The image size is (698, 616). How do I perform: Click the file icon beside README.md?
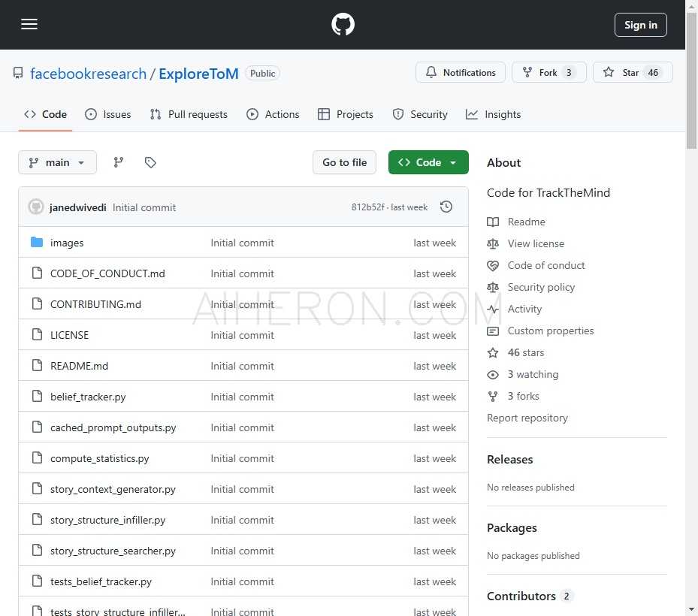point(38,365)
